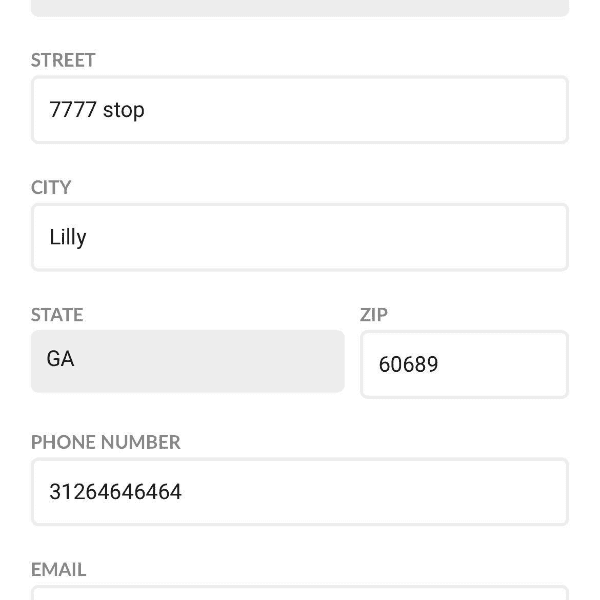Click the PHONE NUMBER label

pyautogui.click(x=105, y=442)
